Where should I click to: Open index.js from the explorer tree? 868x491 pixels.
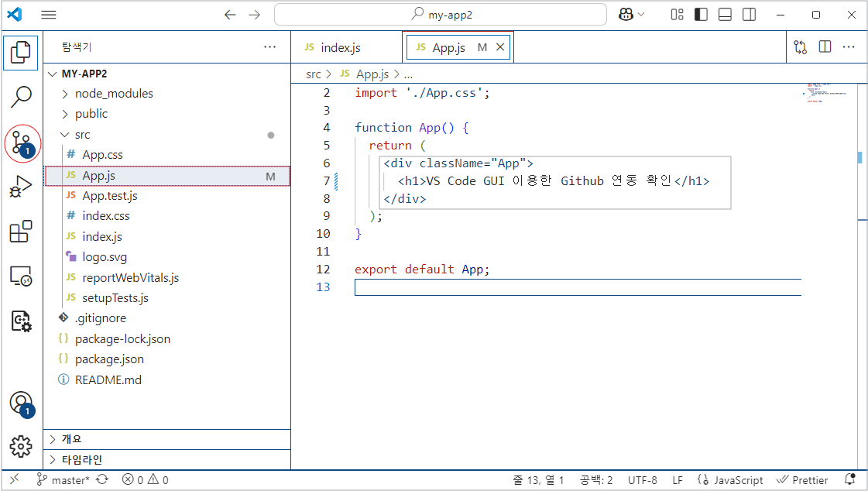(x=166, y=237)
